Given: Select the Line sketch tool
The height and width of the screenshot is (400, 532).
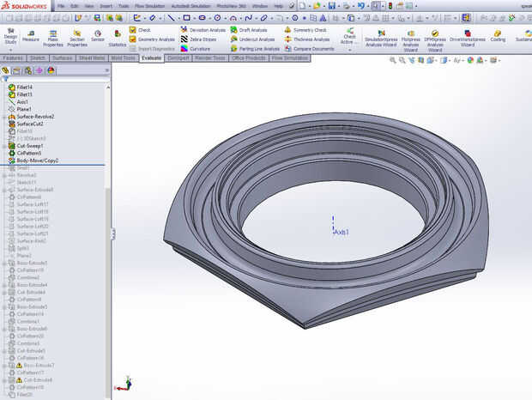Looking at the screenshot, I should pyautogui.click(x=172, y=18).
